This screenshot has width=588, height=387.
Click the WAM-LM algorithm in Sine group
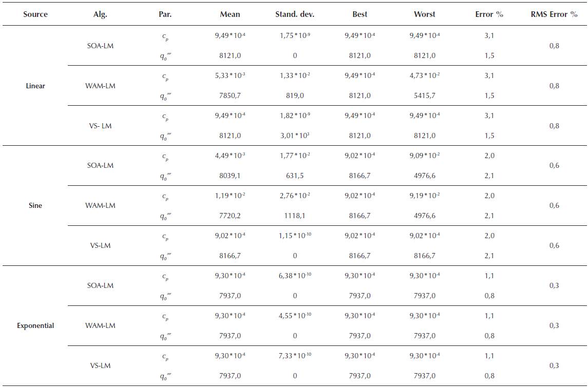click(101, 205)
